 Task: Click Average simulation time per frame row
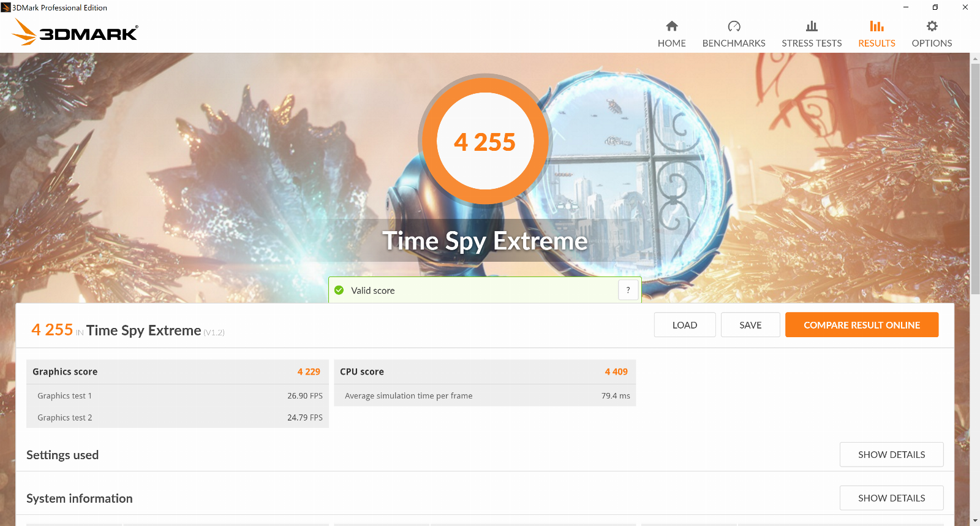[485, 395]
